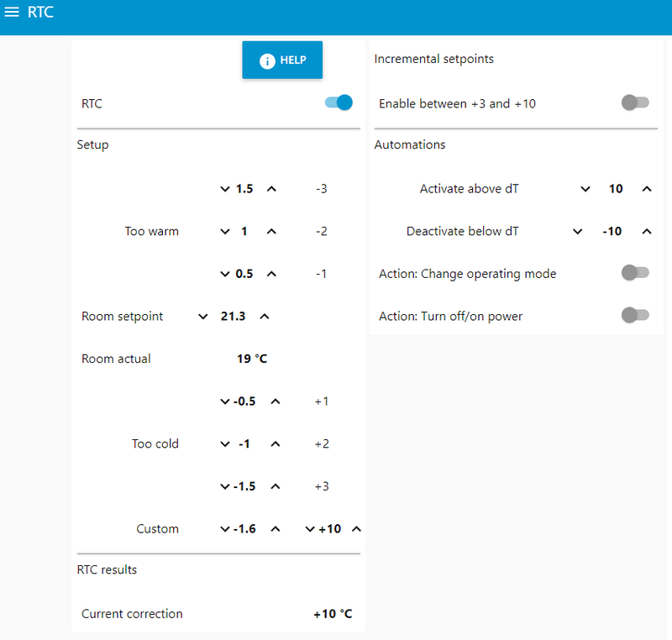Increase the 1.5 too-warm threshold

[271, 189]
